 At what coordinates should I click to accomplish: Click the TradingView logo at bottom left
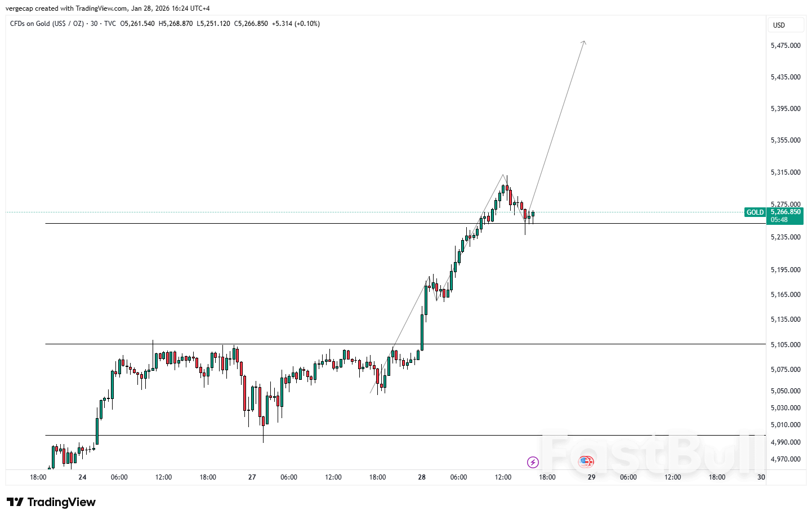(x=51, y=502)
